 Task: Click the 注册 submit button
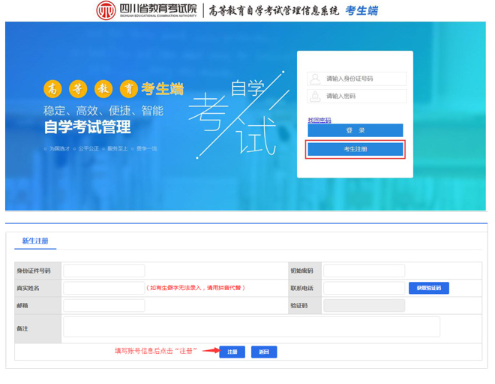(x=232, y=352)
